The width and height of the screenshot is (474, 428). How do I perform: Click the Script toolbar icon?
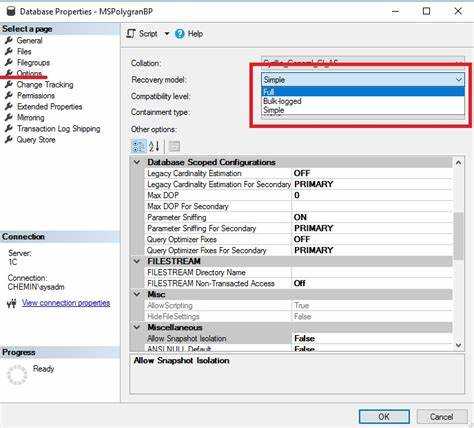pos(131,34)
